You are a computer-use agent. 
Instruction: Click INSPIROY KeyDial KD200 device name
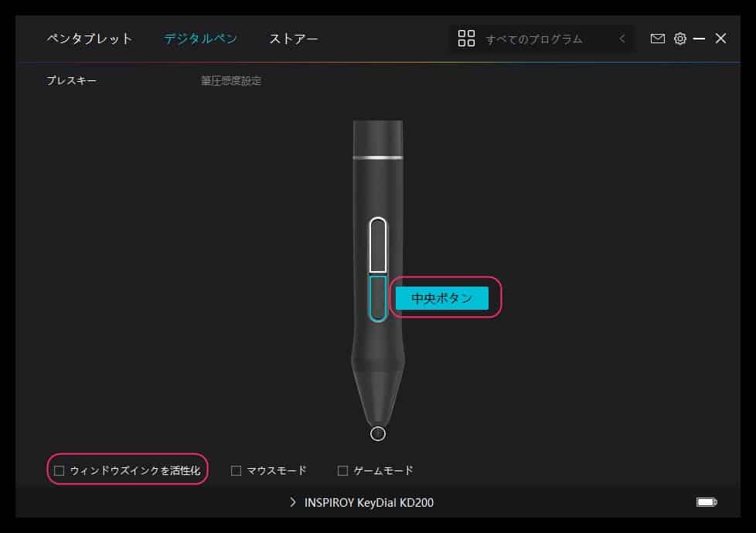(x=369, y=503)
